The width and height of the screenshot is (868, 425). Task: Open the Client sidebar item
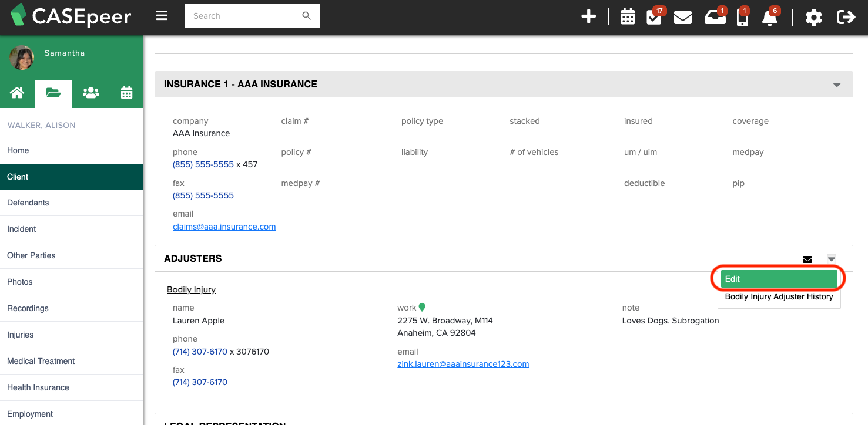pos(72,177)
